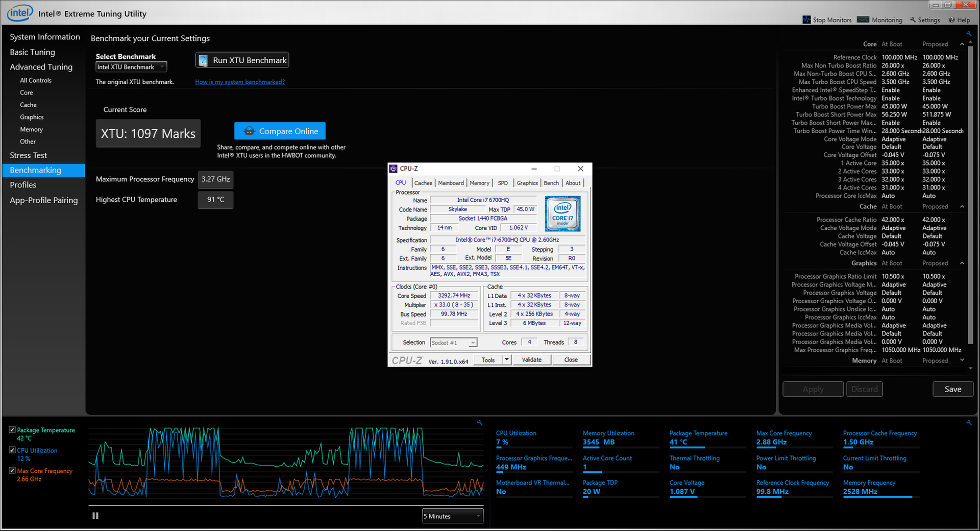Select Cache under Advanced Tuning
Viewport: 980px width, 531px height.
coord(28,105)
